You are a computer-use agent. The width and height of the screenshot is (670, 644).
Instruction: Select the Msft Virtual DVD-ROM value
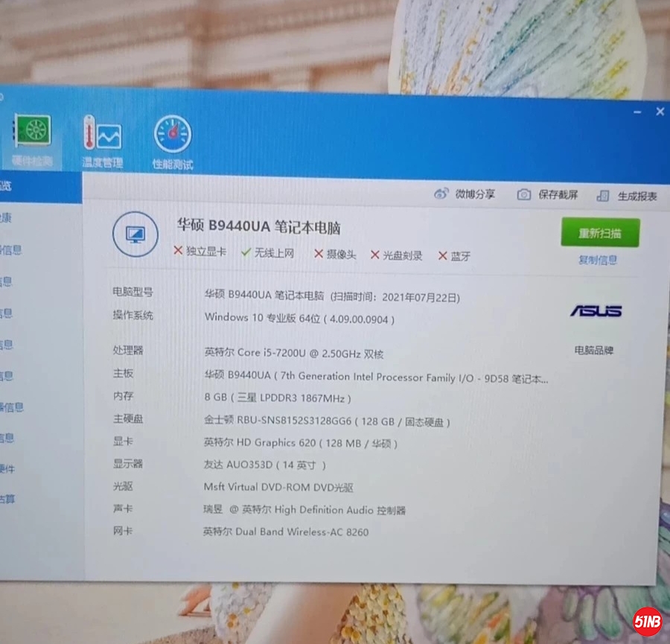pos(278,487)
